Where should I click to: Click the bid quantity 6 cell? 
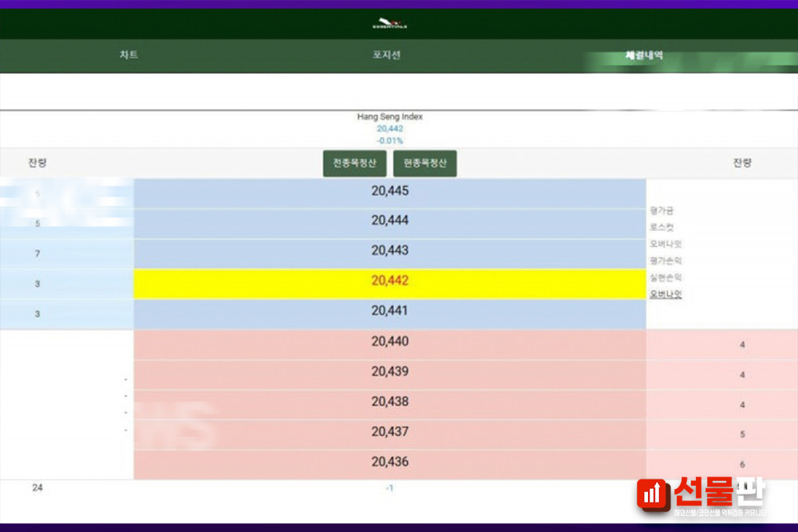click(x=742, y=464)
